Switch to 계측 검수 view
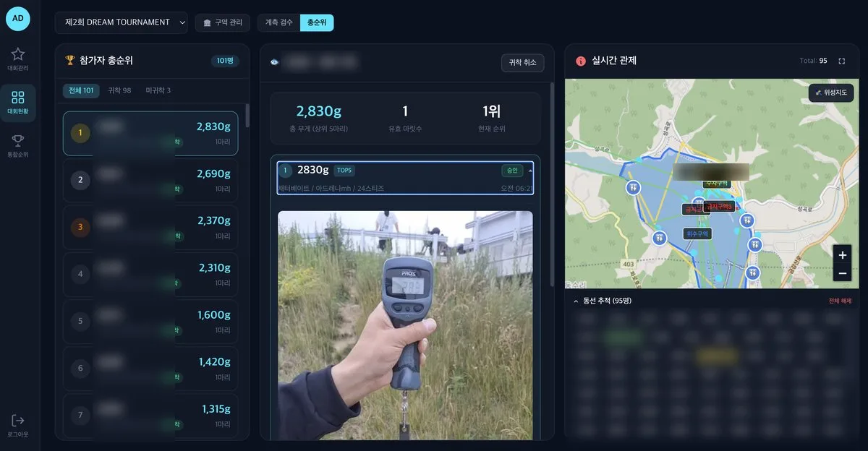 tap(279, 22)
